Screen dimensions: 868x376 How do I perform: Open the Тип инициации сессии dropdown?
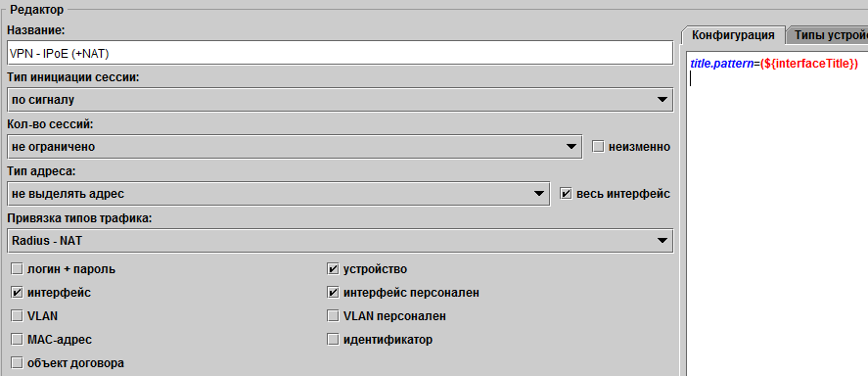pyautogui.click(x=340, y=100)
